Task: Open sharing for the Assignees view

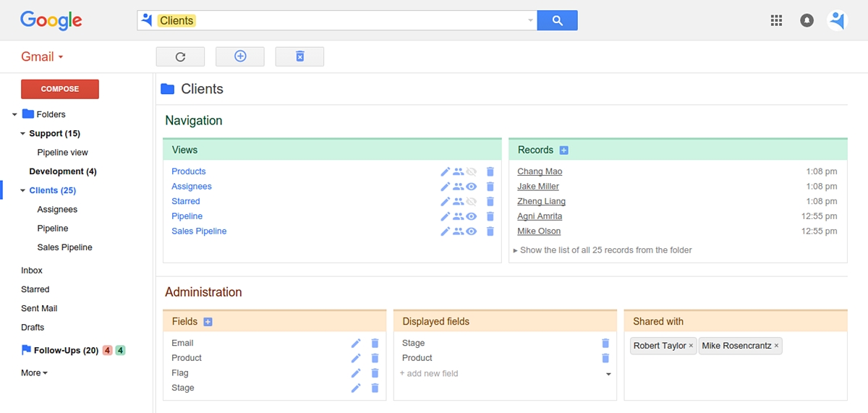Action: [x=458, y=187]
